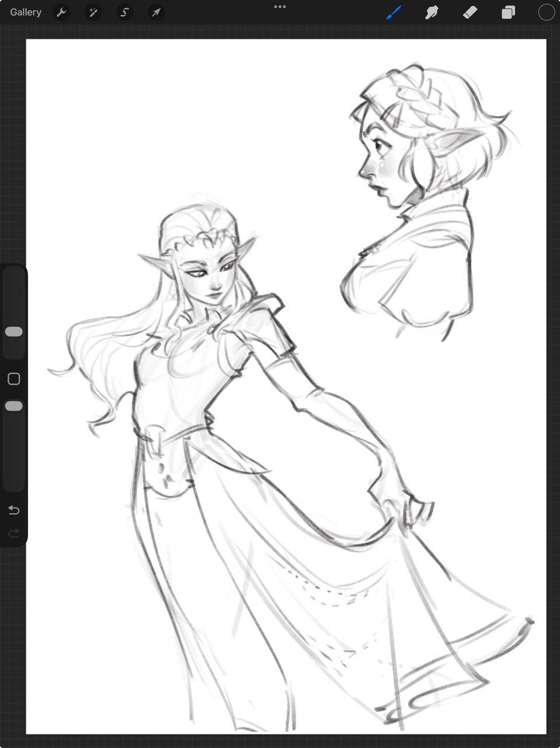The width and height of the screenshot is (560, 748).
Task: Select the Brush tool
Action: (x=394, y=12)
